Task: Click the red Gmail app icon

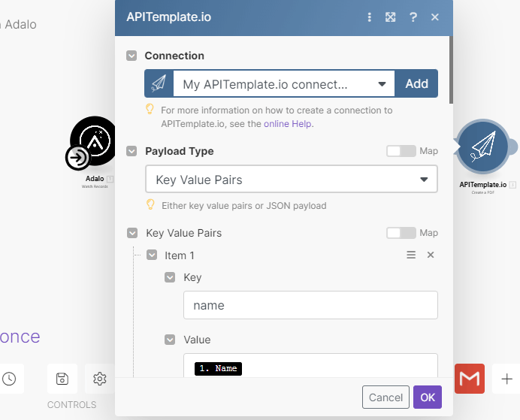Action: (469, 379)
